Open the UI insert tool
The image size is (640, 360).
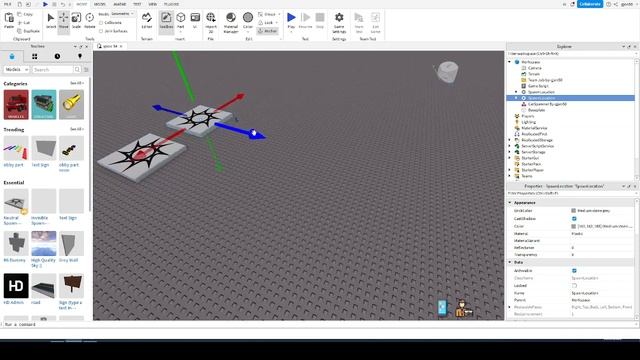pos(195,20)
